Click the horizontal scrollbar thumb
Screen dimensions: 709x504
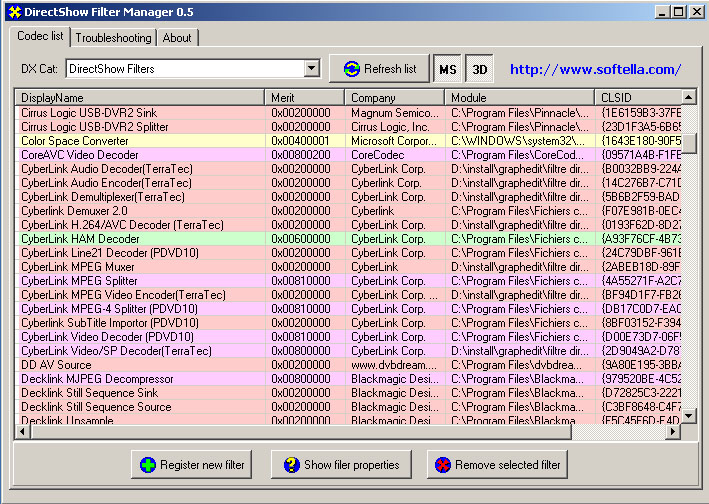[x=301, y=431]
